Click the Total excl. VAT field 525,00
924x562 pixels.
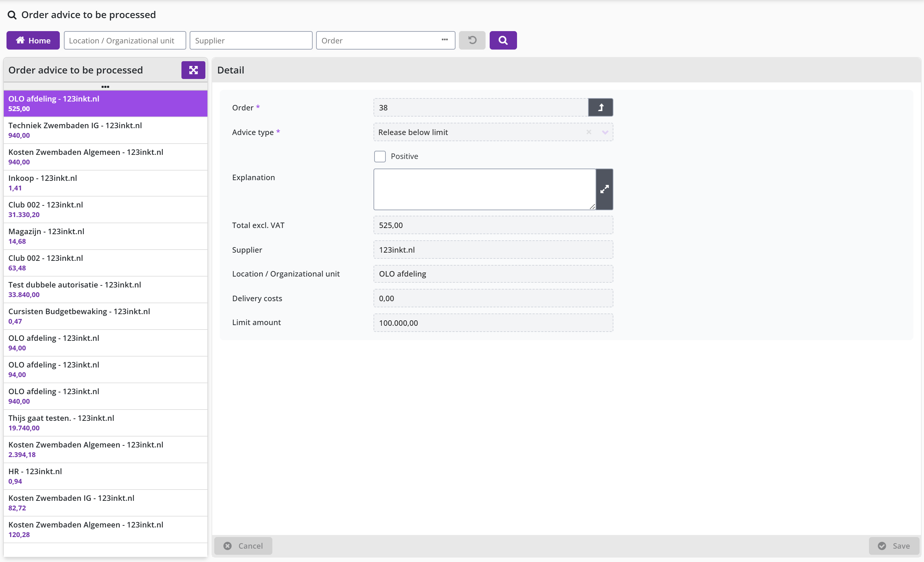pos(493,225)
